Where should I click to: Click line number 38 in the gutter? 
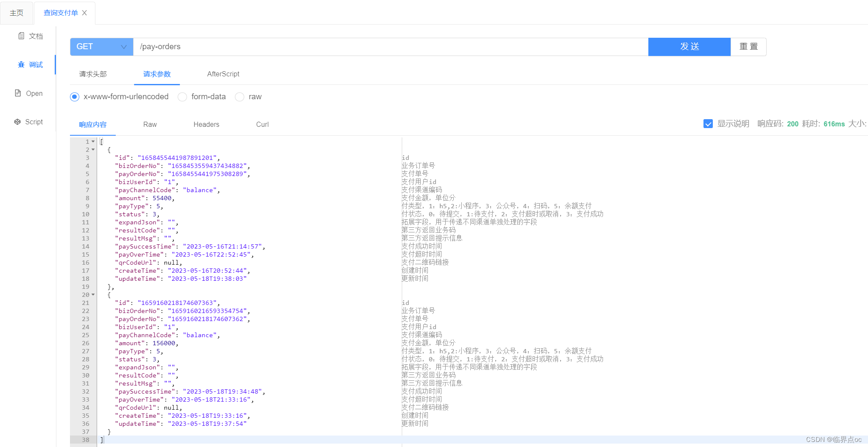85,440
